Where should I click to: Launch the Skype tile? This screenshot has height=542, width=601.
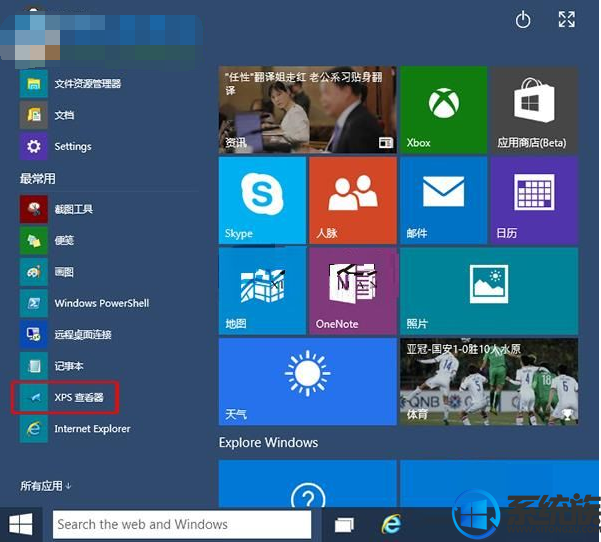tap(262, 200)
